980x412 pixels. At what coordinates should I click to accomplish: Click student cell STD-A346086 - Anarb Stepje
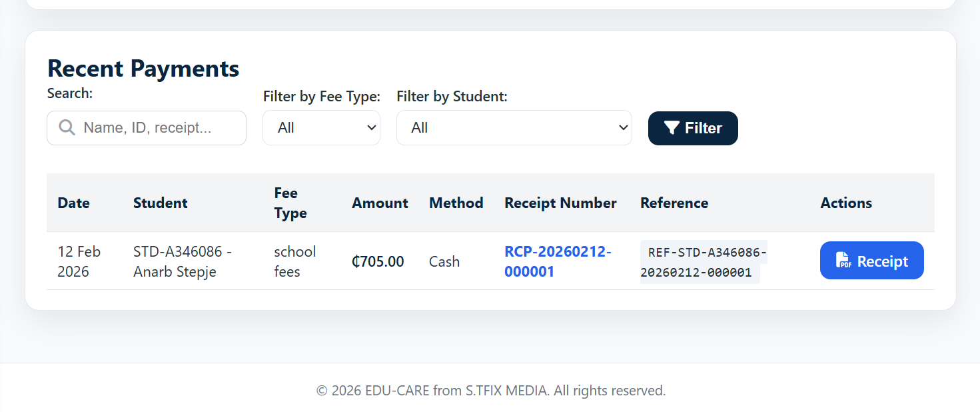tap(182, 261)
